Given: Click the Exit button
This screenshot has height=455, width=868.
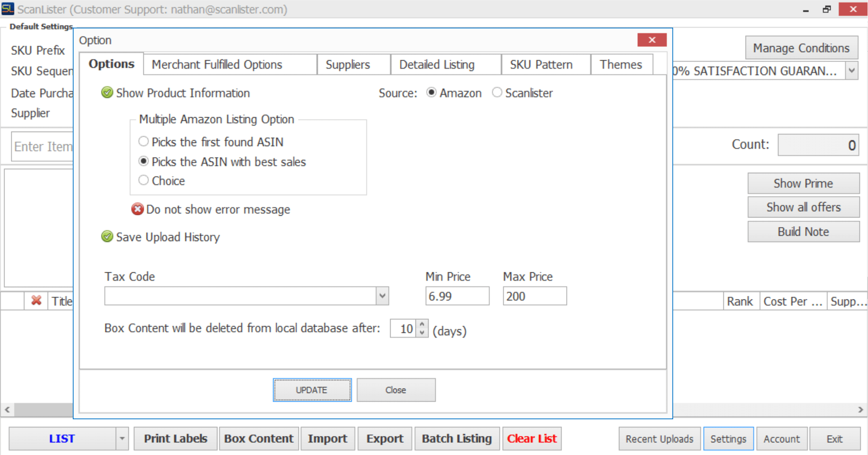Looking at the screenshot, I should [x=835, y=439].
